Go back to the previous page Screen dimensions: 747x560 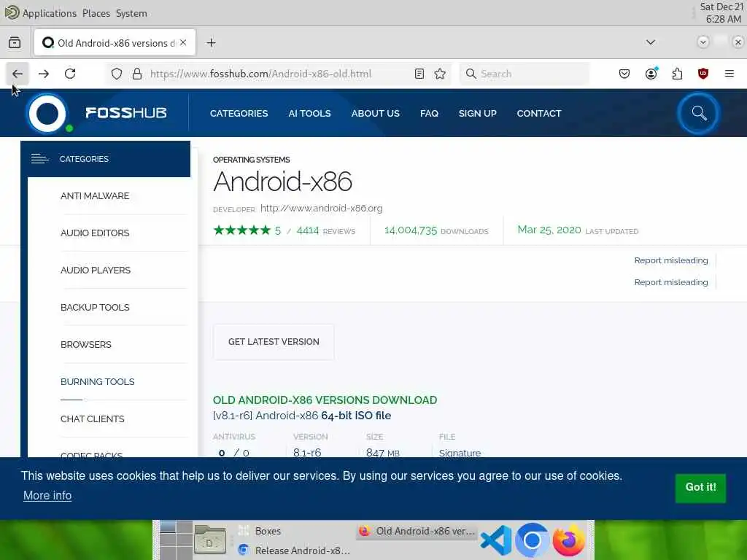pos(18,74)
